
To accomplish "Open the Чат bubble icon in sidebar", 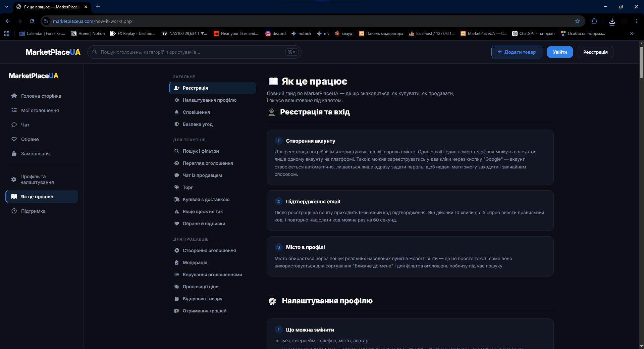I will 14,125.
